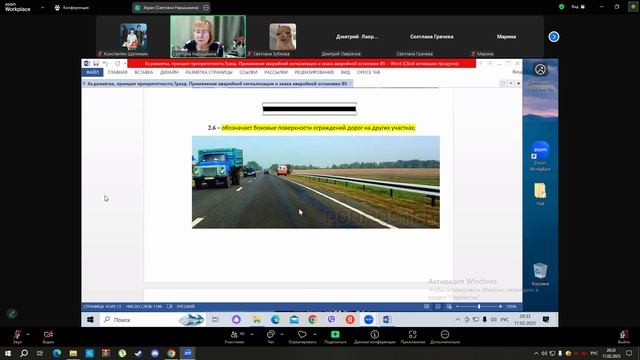The width and height of the screenshot is (640, 360).
Task: Leave the meeting with Выйти
Action: [x=623, y=336]
